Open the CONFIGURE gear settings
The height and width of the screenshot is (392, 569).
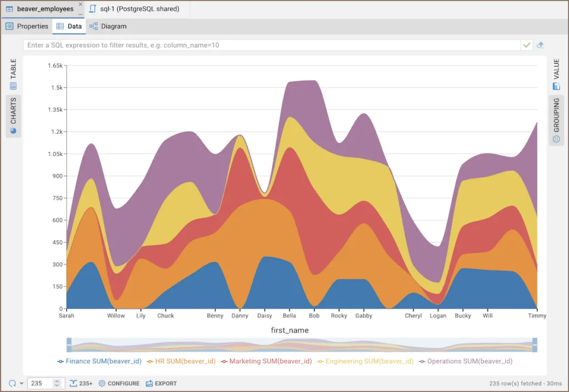coord(119,383)
